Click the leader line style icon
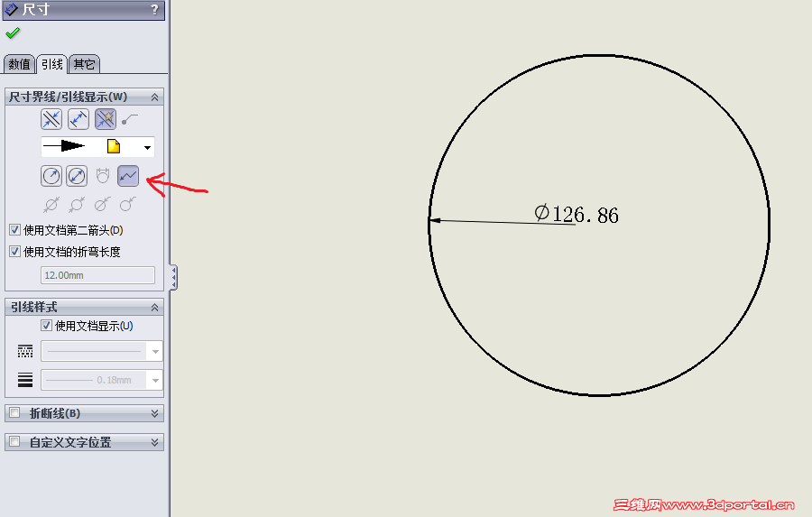 (x=25, y=351)
